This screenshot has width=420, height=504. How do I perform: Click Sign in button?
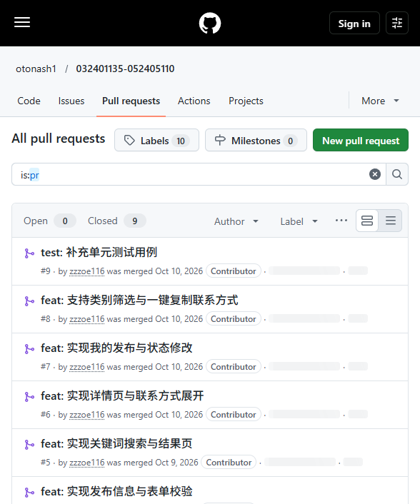point(354,23)
